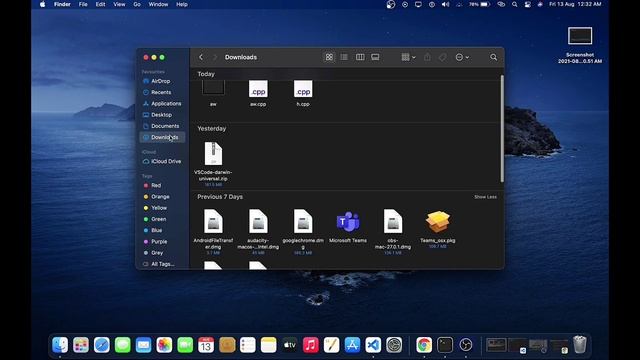Image resolution: width=640 pixels, height=360 pixels.
Task: Open the Apple menu
Action: point(42,4)
